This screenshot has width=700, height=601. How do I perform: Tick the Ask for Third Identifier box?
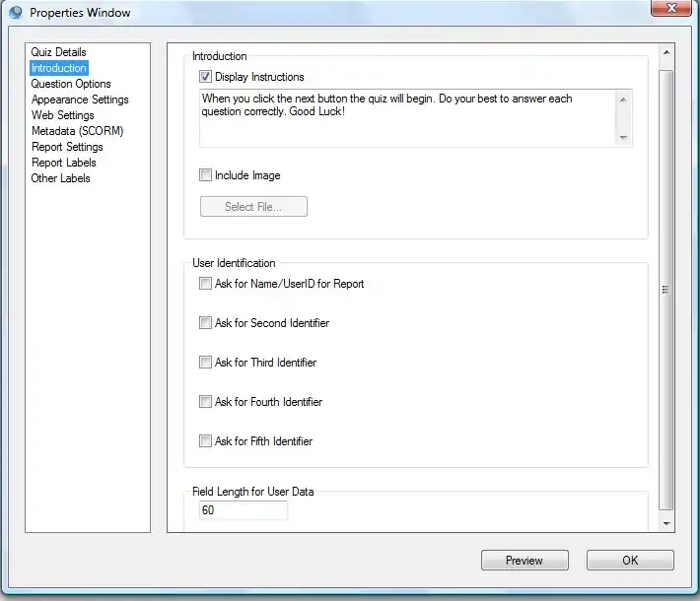click(x=206, y=363)
